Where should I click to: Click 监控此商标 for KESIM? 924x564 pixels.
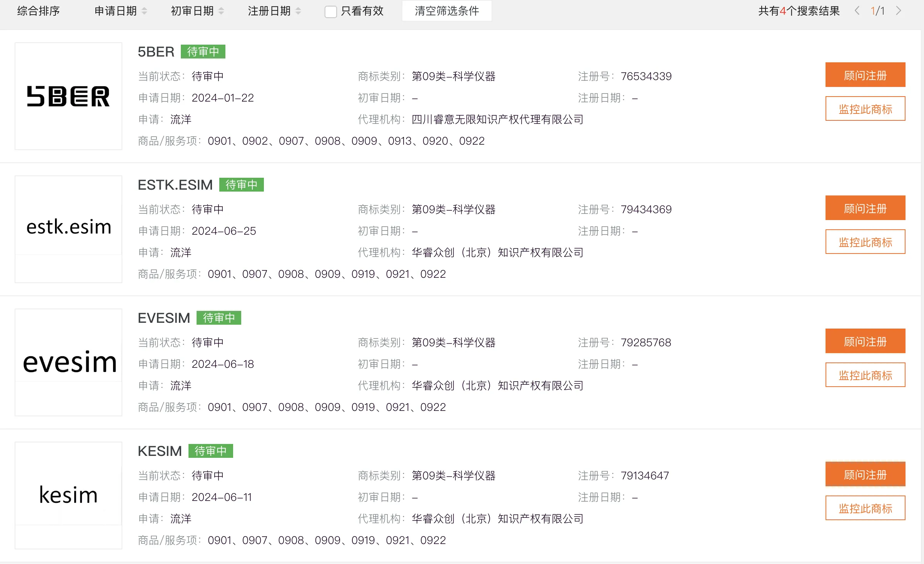point(865,508)
